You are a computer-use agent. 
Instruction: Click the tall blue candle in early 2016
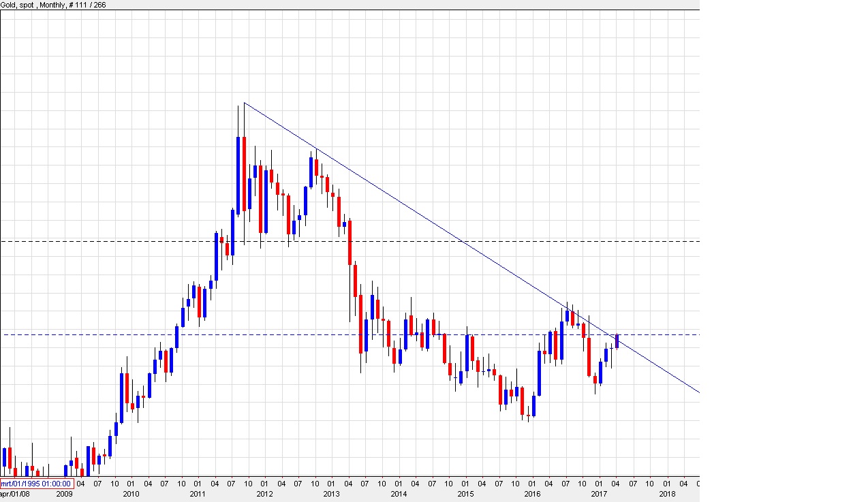540,373
